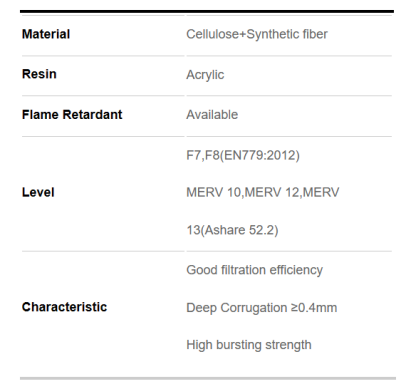Click the Characteristic row label
Screen dimensions: 406x389
pyautogui.click(x=64, y=307)
